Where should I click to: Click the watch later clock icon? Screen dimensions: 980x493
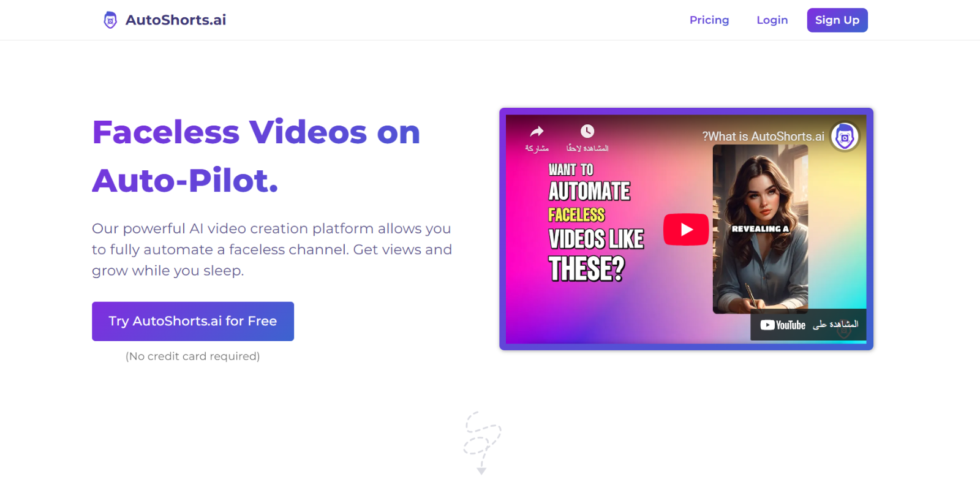coord(587,131)
